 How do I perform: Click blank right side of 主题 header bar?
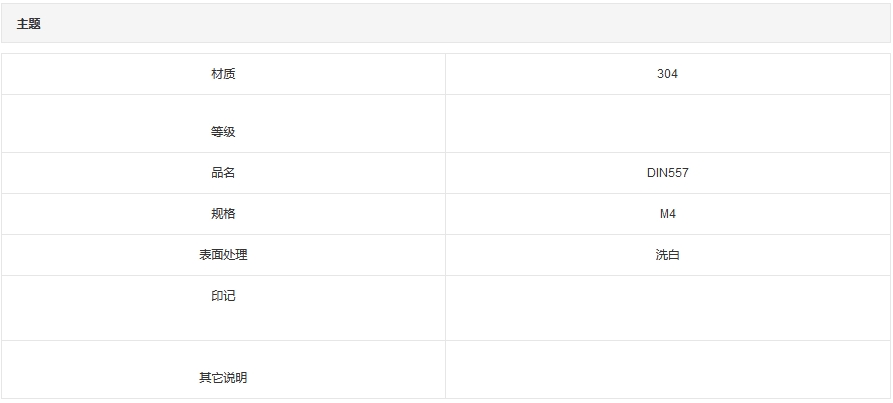click(600, 24)
